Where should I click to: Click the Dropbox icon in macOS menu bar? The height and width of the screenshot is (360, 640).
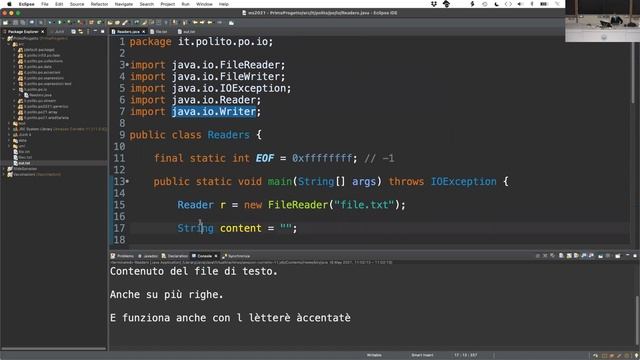click(x=433, y=4)
